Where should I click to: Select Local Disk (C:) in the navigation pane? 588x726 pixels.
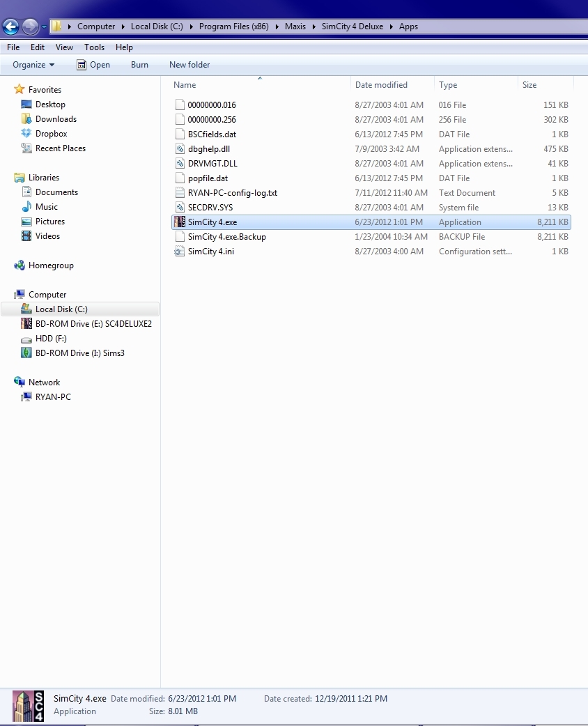(80, 309)
